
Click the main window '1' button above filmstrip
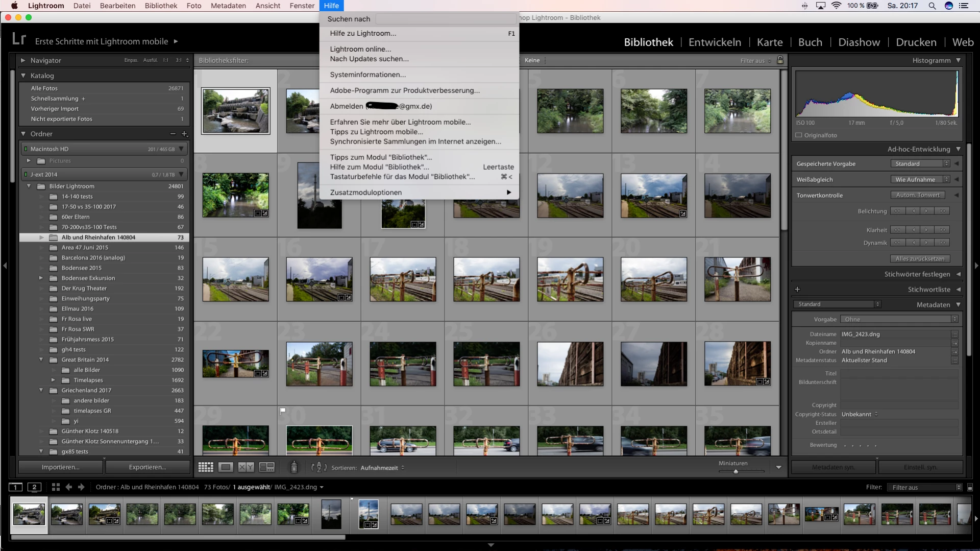coord(15,487)
